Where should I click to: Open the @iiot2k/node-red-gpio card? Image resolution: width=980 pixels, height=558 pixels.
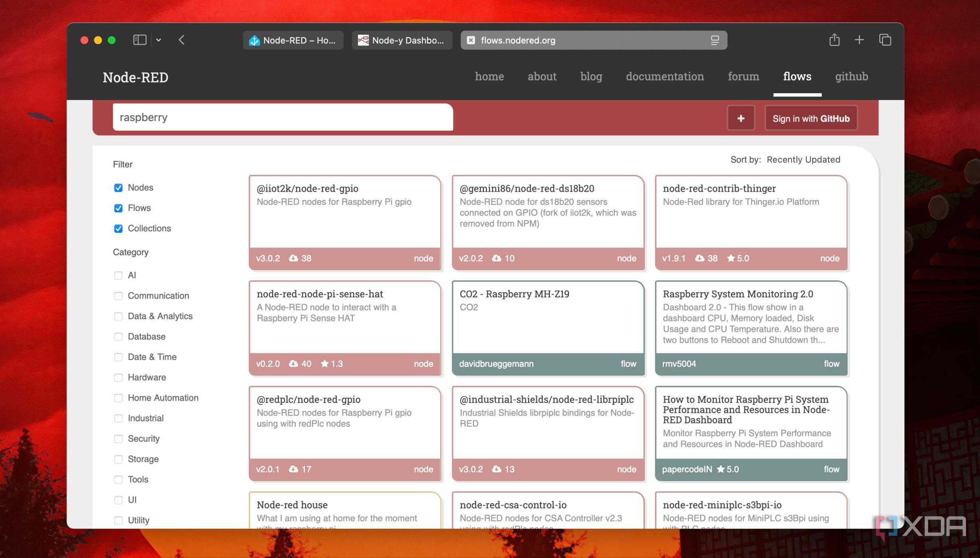[x=345, y=222]
